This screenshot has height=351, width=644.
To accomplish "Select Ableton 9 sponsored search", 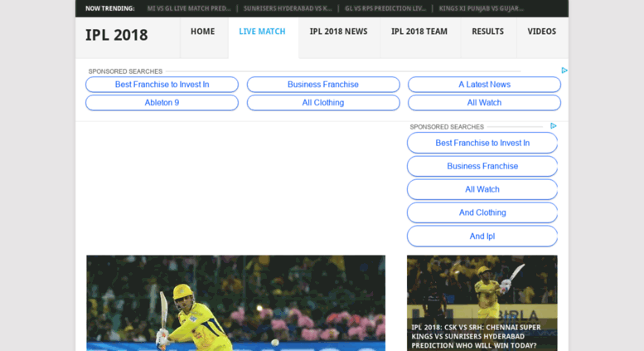I will (162, 103).
